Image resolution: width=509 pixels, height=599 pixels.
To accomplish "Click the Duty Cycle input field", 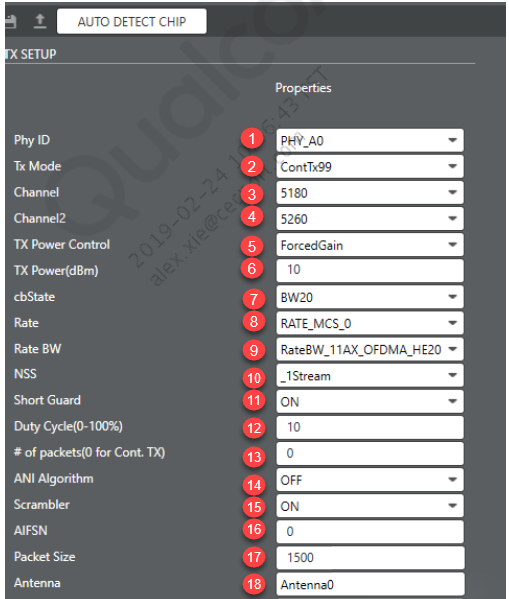I will (370, 427).
